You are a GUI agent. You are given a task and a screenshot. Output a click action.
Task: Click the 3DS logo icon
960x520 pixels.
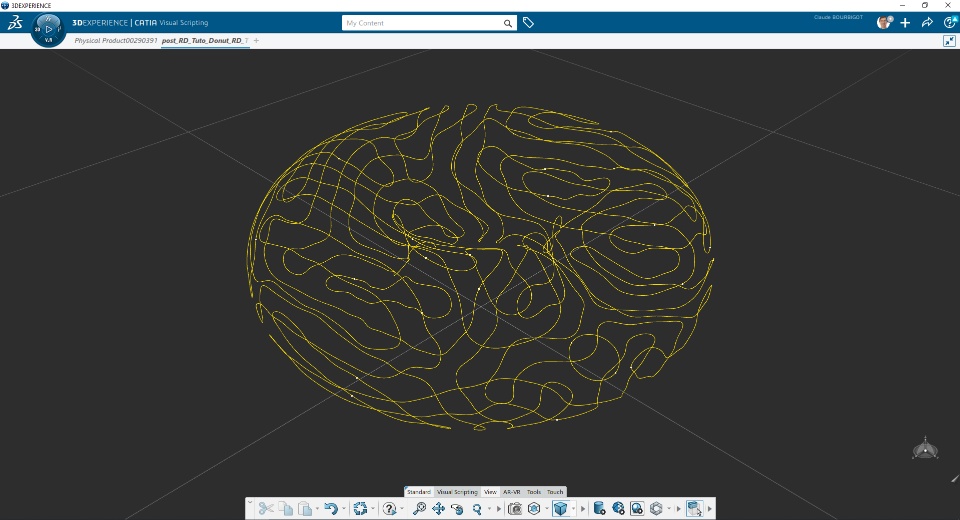[15, 23]
